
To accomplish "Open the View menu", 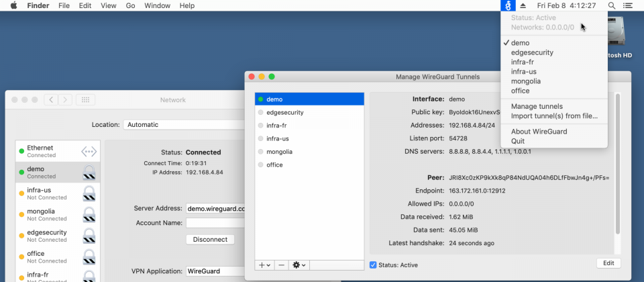I will point(109,6).
